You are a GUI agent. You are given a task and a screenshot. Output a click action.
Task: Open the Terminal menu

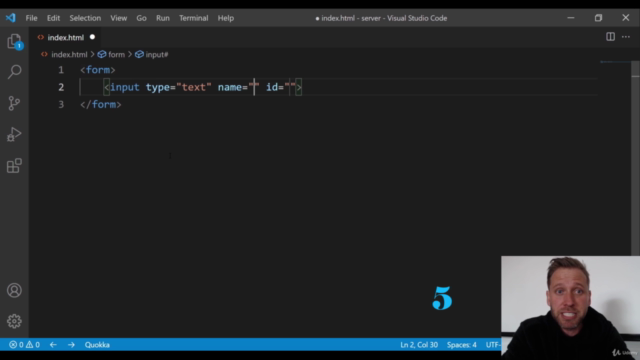193,18
